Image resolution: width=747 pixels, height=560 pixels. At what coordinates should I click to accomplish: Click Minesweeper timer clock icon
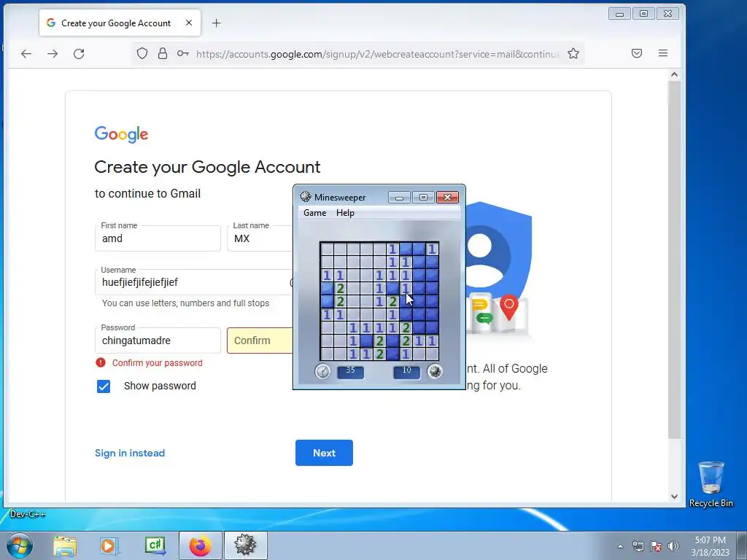(322, 371)
